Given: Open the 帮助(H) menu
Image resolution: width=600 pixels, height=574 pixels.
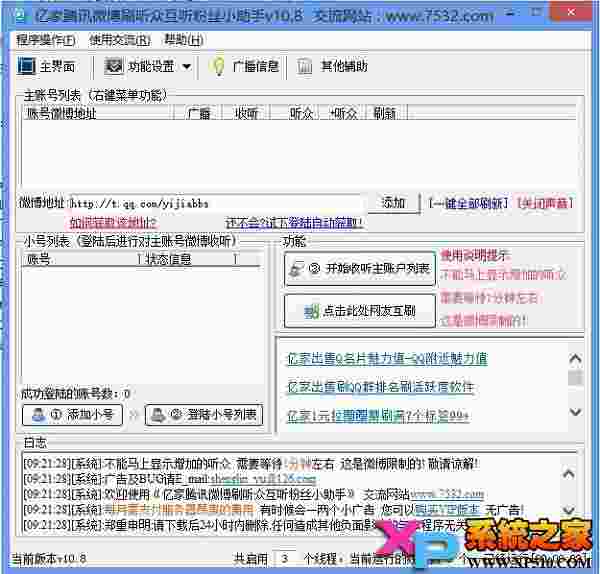Looking at the screenshot, I should 184,39.
